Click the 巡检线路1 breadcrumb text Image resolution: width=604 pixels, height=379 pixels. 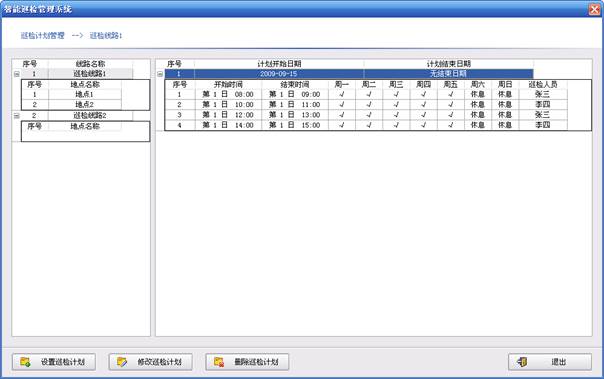click(106, 35)
